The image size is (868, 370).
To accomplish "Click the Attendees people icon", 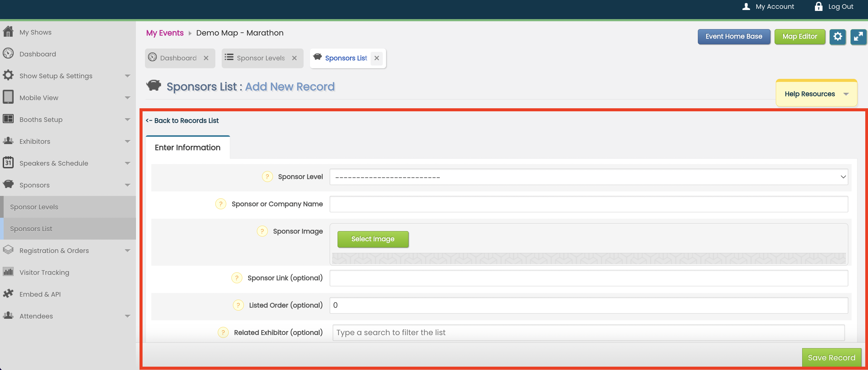I will pos(8,315).
